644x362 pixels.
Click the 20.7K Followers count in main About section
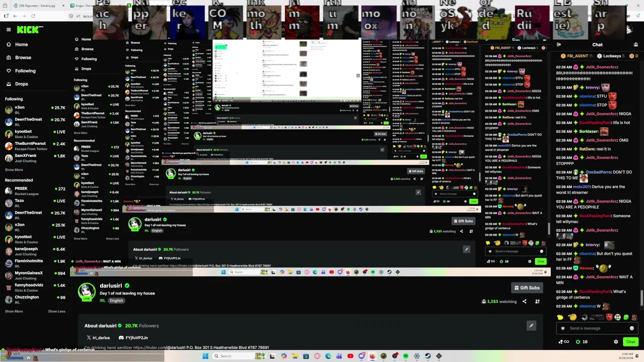(142, 326)
